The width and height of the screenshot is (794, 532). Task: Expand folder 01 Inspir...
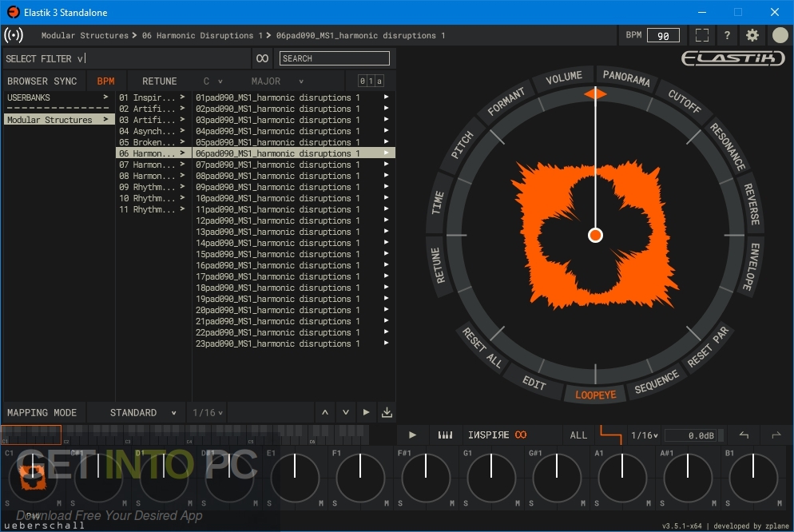(x=152, y=97)
